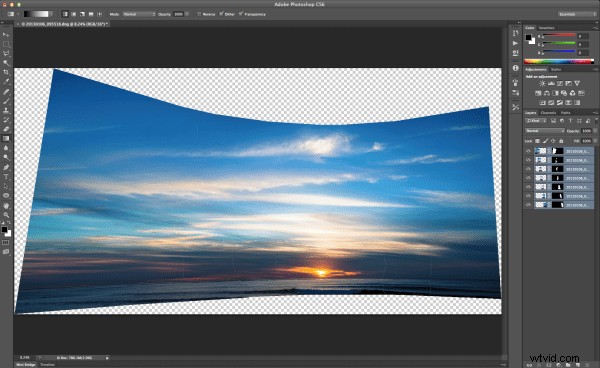The height and width of the screenshot is (368, 600).
Task: Select the Quick Selection tool
Action: [6, 63]
